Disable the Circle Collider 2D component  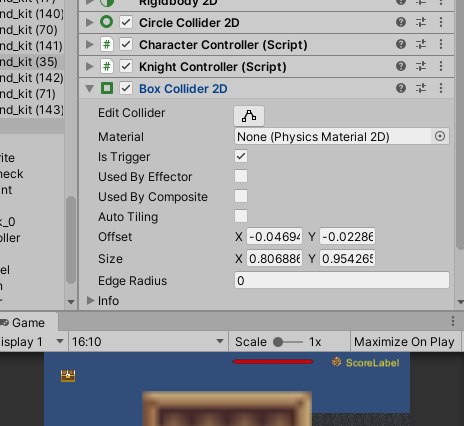click(126, 22)
